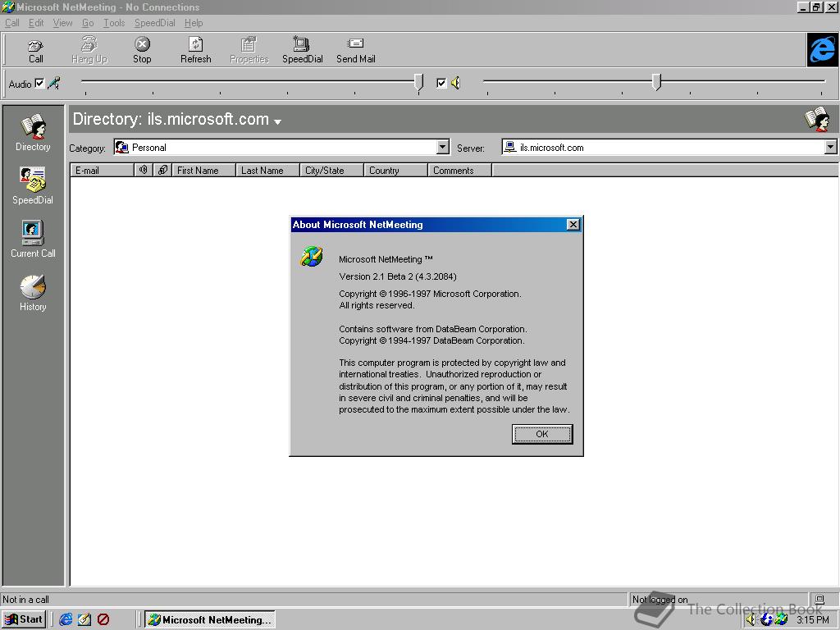This screenshot has height=630, width=840.
Task: Refresh the directory listing
Action: click(x=195, y=50)
